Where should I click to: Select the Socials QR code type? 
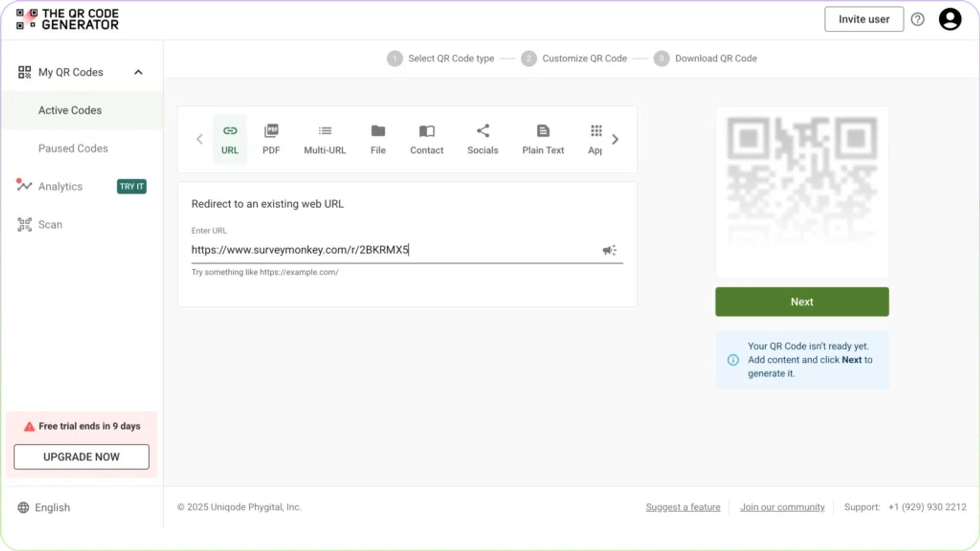[x=482, y=139]
